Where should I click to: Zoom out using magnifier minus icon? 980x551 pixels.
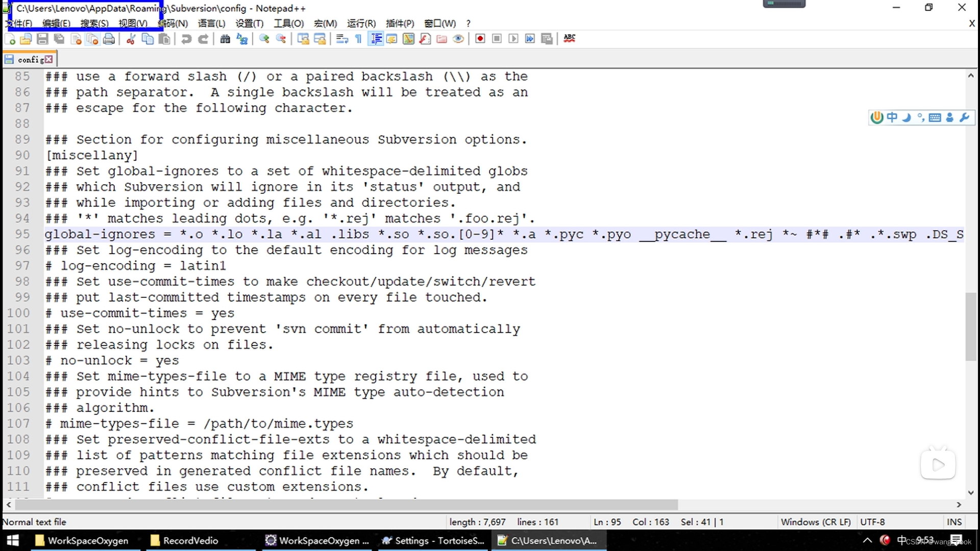[281, 39]
